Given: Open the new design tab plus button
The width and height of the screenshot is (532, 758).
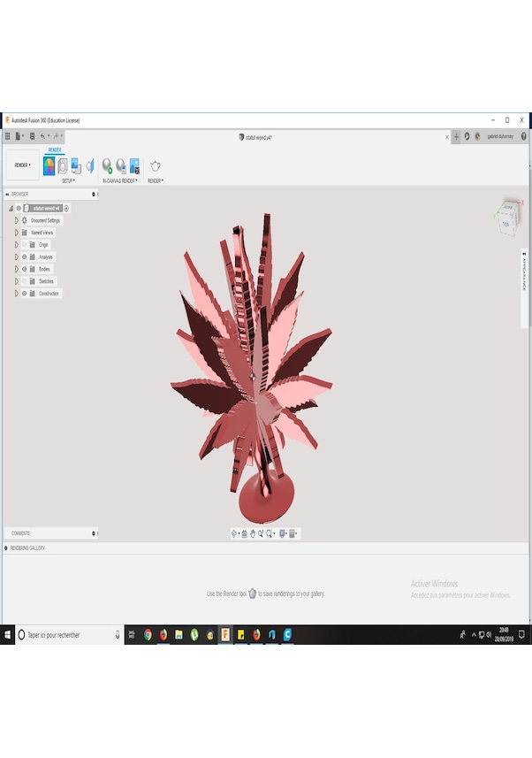Looking at the screenshot, I should pyautogui.click(x=456, y=137).
